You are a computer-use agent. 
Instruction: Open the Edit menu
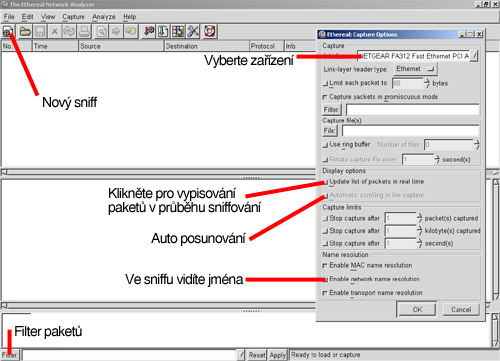pyautogui.click(x=27, y=17)
